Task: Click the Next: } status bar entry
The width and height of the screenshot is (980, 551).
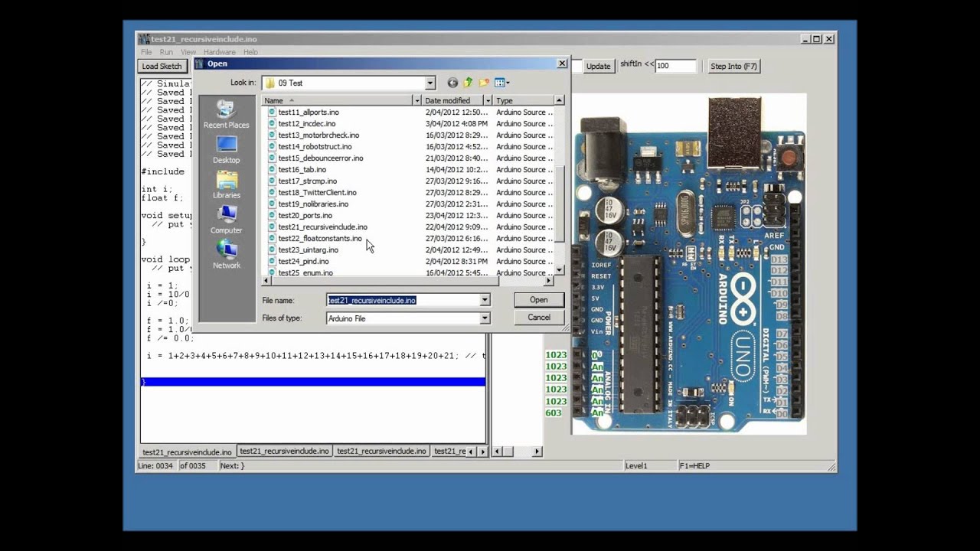Action: [233, 465]
